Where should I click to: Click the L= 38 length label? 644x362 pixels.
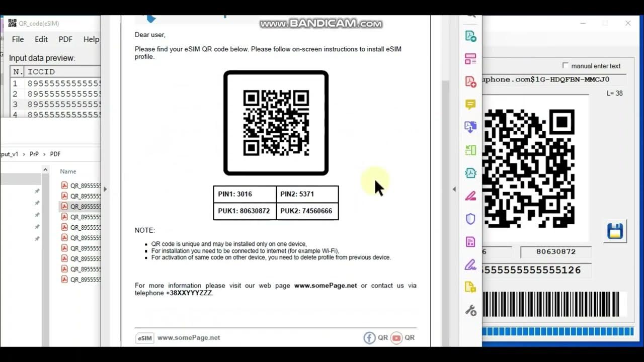[615, 94]
